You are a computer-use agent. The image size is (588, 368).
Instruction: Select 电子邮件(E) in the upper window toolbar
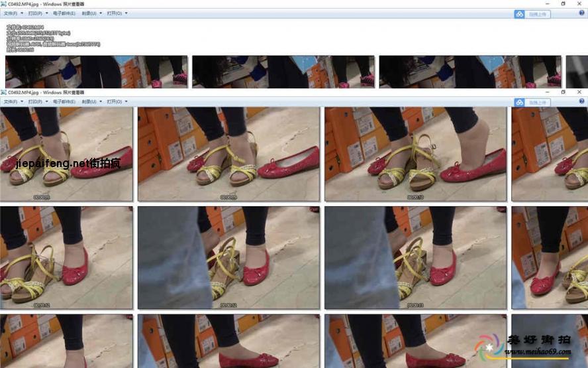click(x=64, y=13)
